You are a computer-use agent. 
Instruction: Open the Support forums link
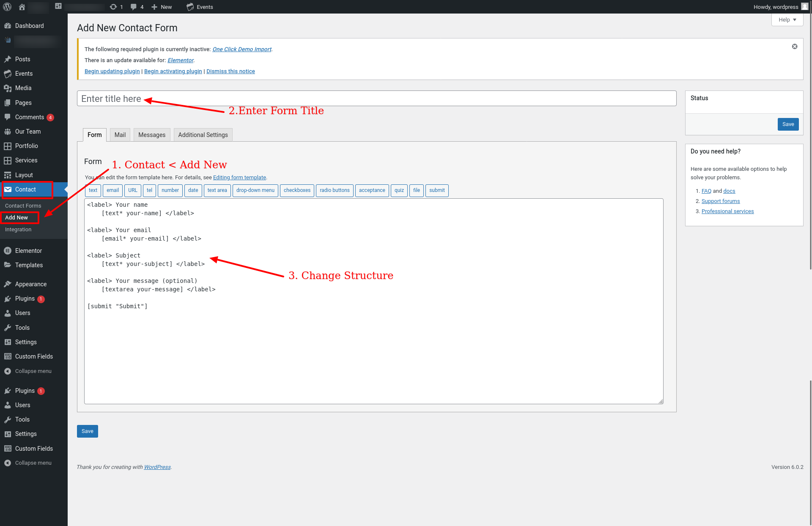tap(721, 201)
